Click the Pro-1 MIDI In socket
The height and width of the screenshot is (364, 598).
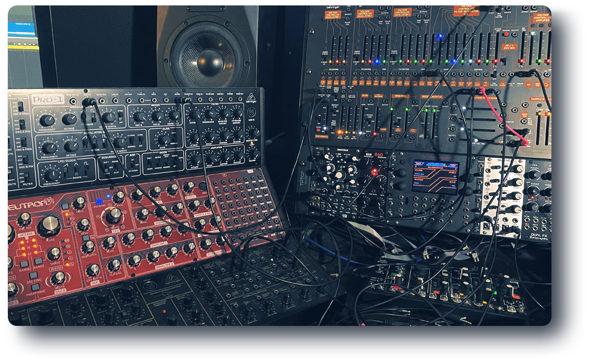252,112
